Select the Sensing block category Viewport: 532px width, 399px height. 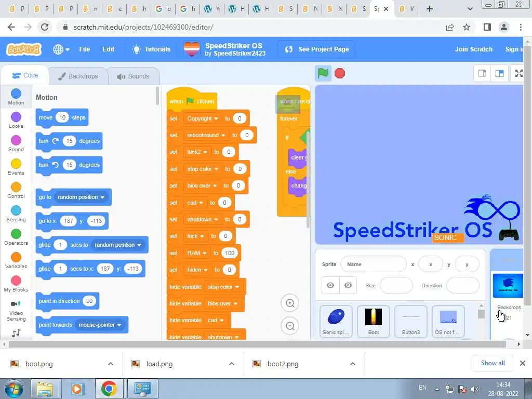tap(16, 214)
